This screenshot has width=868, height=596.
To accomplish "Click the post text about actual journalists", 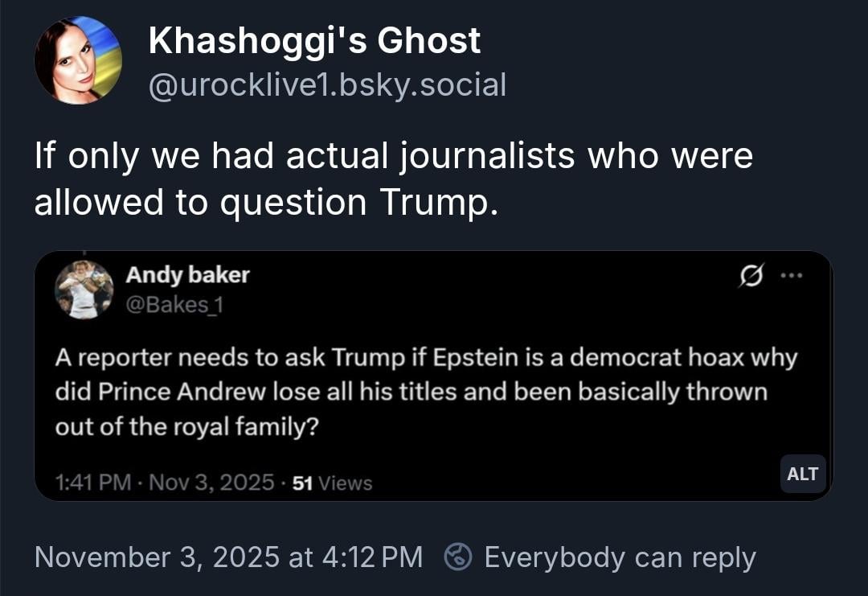I will tap(393, 179).
